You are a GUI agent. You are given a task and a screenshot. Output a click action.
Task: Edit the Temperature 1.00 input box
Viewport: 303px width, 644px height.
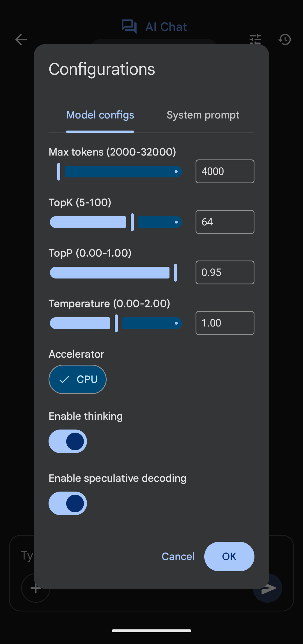click(225, 323)
